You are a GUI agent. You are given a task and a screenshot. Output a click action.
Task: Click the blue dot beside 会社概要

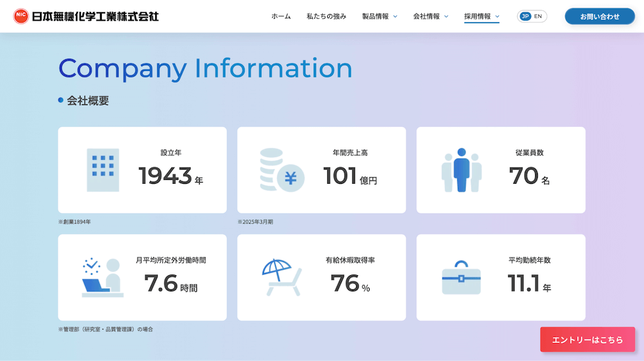(61, 101)
